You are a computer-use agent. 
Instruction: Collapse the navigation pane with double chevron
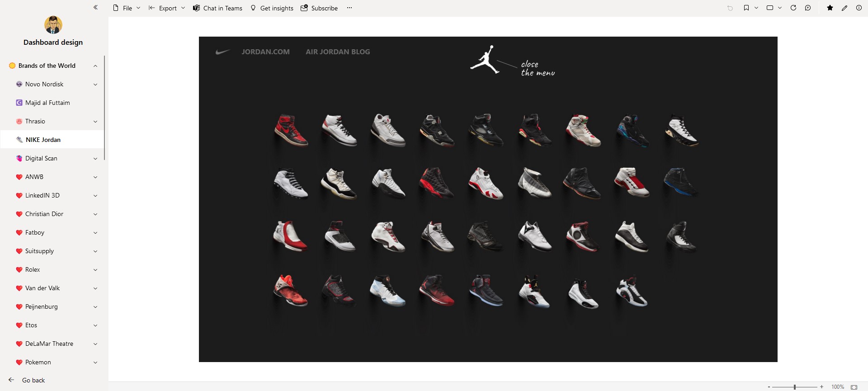pyautogui.click(x=95, y=7)
